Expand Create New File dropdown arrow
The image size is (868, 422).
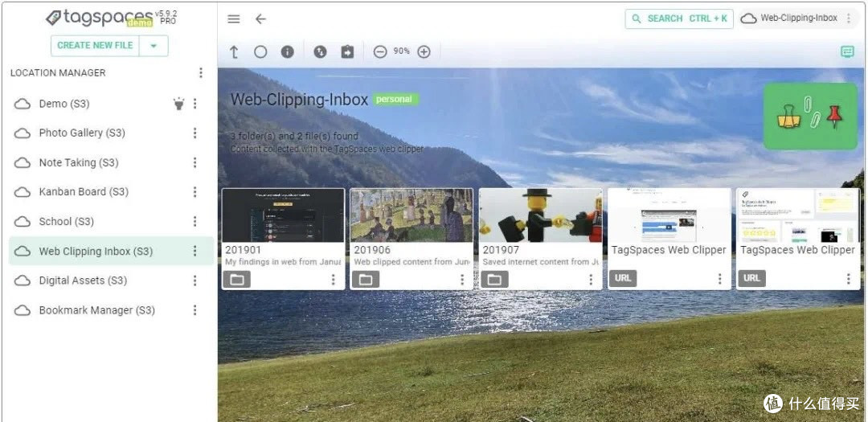[154, 45]
